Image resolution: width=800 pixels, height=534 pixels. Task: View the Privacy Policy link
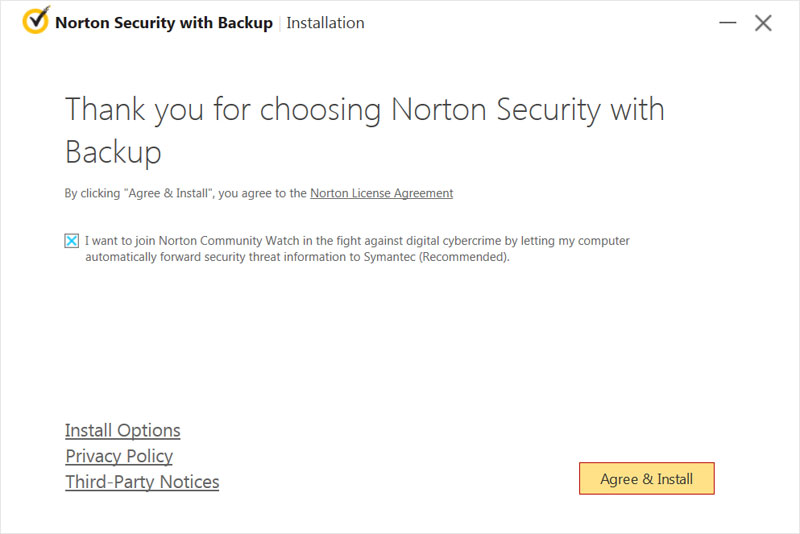[x=119, y=456]
